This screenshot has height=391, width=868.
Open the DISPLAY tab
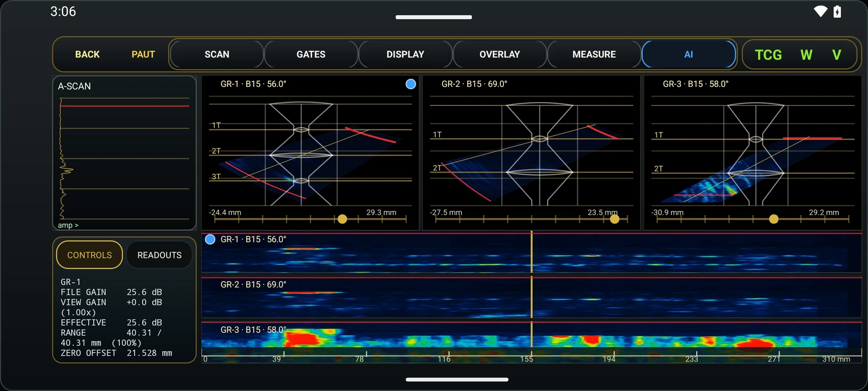405,54
